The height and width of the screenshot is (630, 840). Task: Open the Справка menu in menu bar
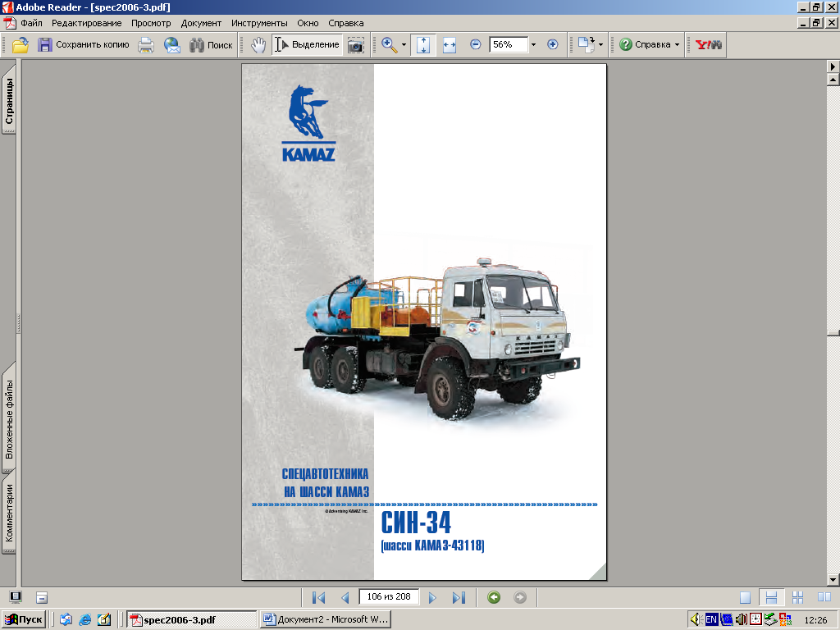click(346, 23)
